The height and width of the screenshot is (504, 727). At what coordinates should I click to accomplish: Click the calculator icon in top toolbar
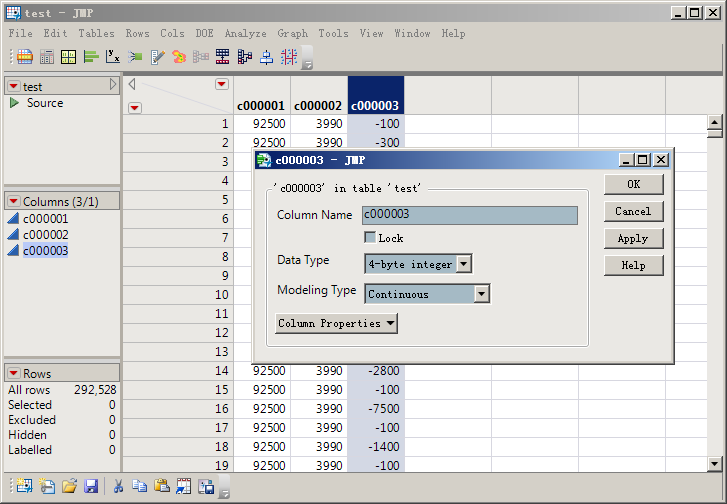pos(47,57)
